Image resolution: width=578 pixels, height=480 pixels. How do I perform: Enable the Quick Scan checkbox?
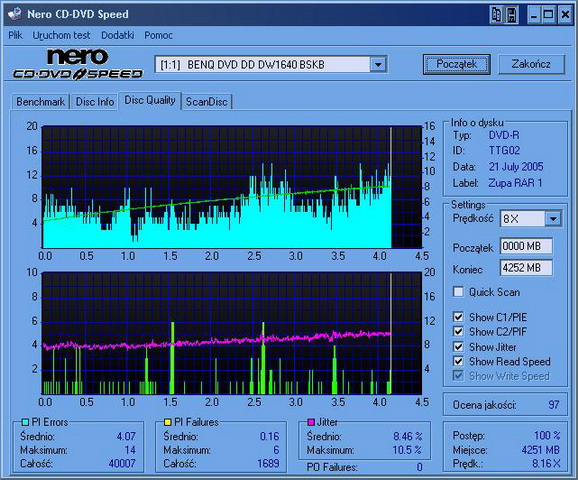coord(458,292)
